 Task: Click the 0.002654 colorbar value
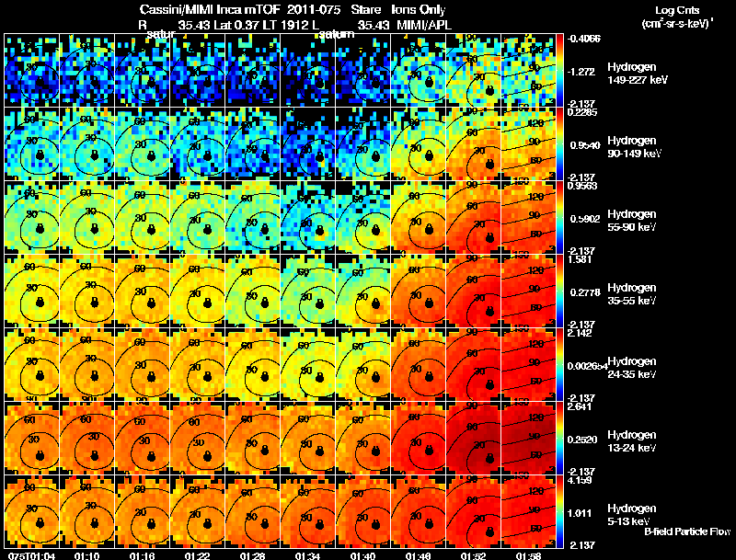point(587,366)
